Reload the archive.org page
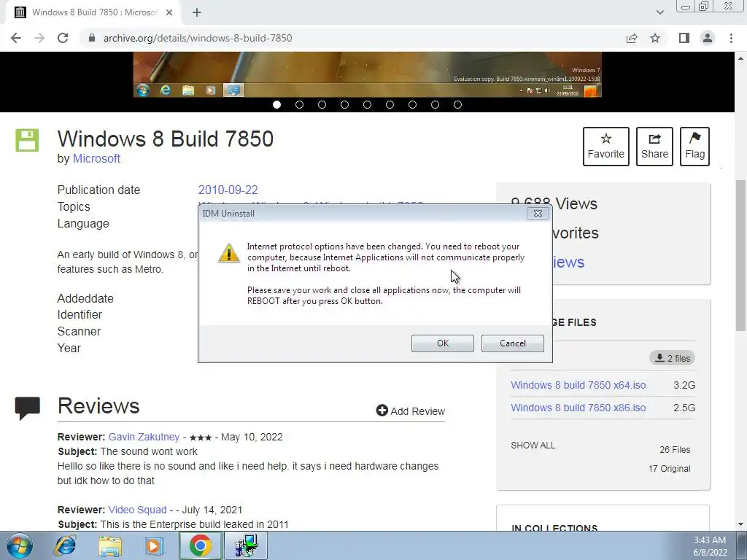This screenshot has height=560, width=747. [63, 38]
